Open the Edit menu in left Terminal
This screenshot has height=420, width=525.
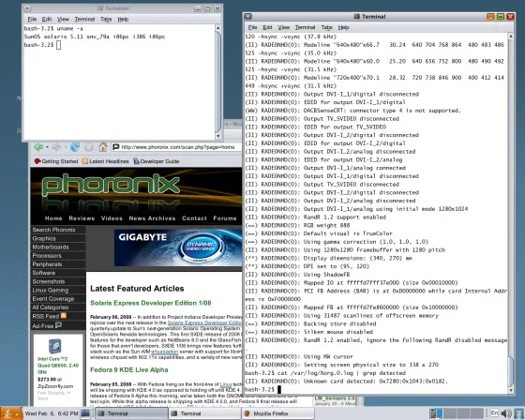(47, 19)
